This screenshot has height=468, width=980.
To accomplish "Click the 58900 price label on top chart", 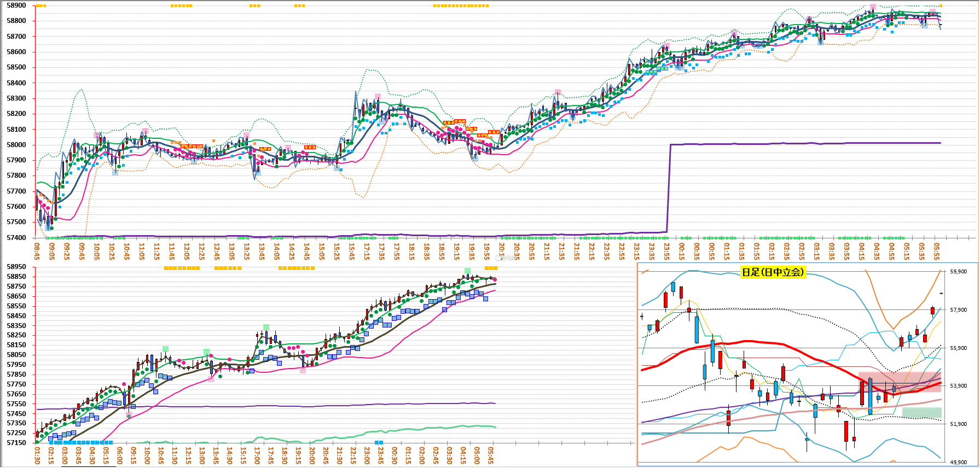I will tap(16, 5).
